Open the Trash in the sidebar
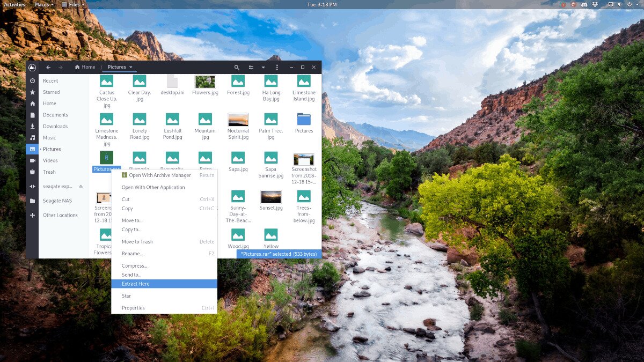Viewport: 644px width, 362px height. (x=49, y=172)
